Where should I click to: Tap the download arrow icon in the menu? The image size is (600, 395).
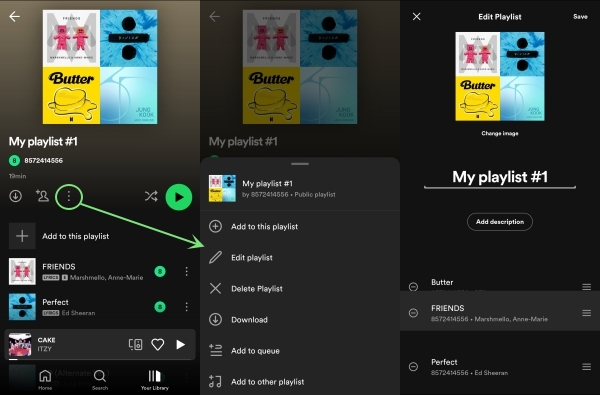coord(215,319)
